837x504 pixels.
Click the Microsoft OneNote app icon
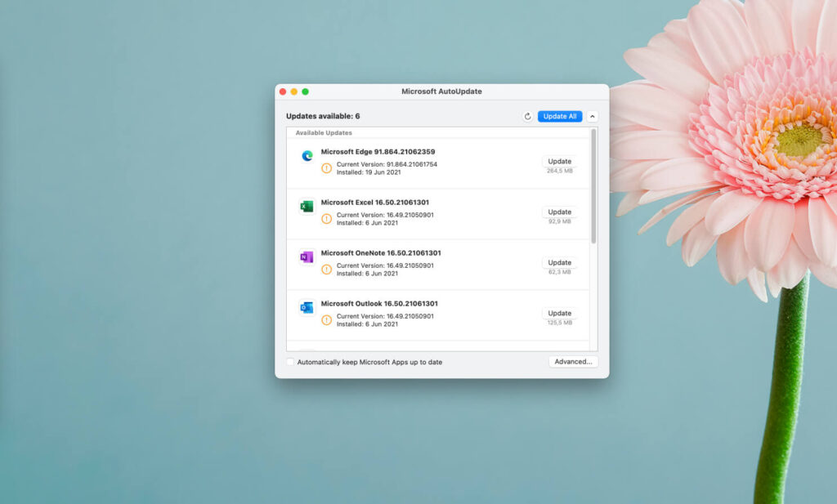pos(307,256)
